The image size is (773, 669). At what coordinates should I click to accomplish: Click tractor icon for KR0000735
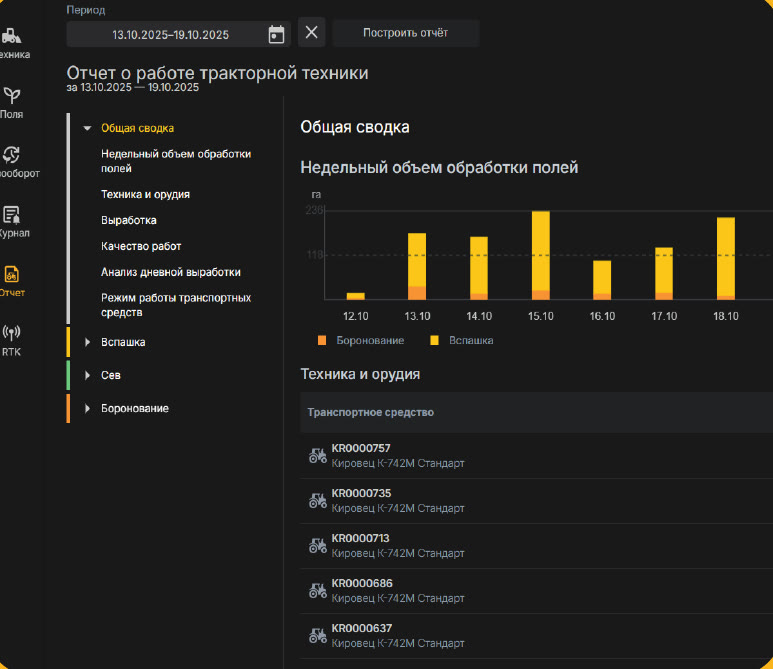317,500
